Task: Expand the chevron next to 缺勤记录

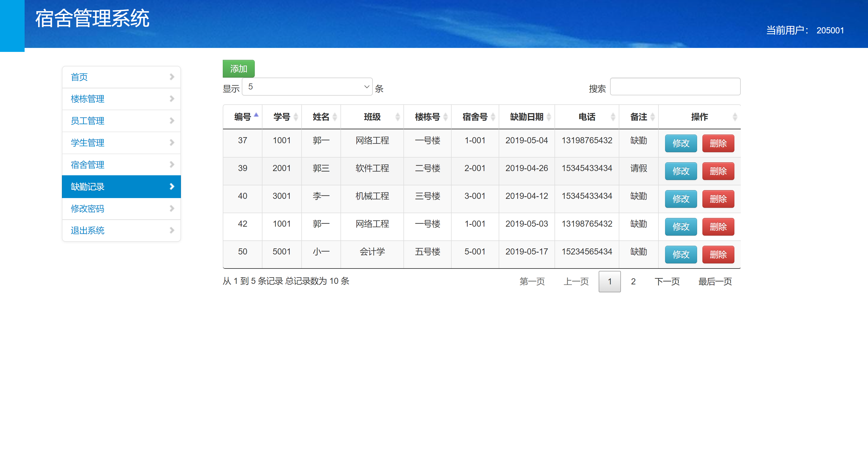Action: pos(172,186)
